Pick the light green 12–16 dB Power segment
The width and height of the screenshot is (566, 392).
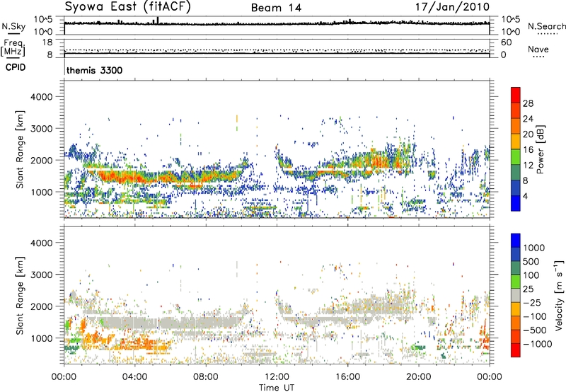click(x=516, y=157)
